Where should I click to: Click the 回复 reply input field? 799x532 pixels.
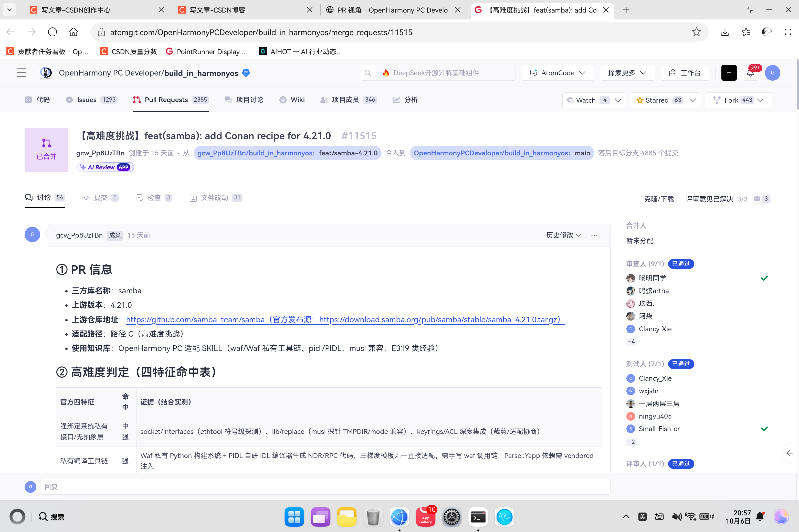tap(325, 487)
